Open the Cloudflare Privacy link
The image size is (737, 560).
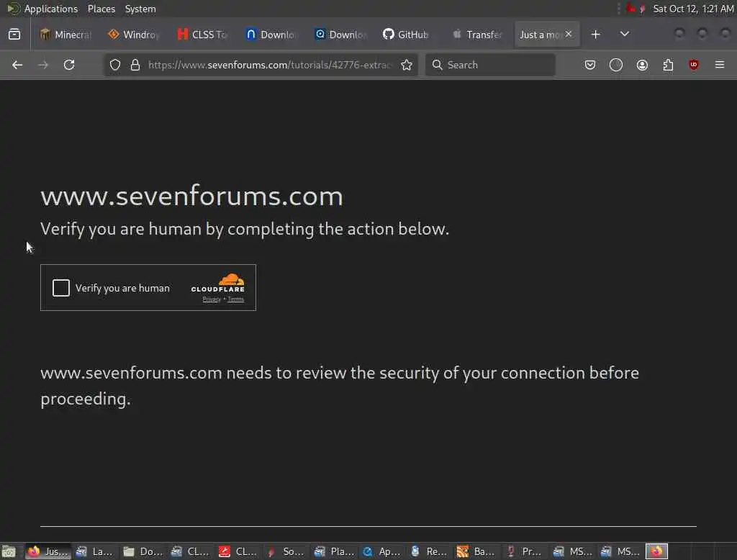pos(212,299)
